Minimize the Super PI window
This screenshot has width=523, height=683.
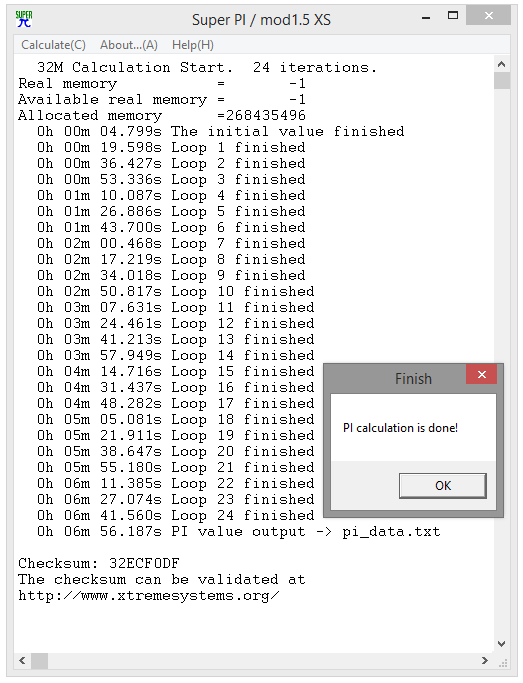coord(426,18)
